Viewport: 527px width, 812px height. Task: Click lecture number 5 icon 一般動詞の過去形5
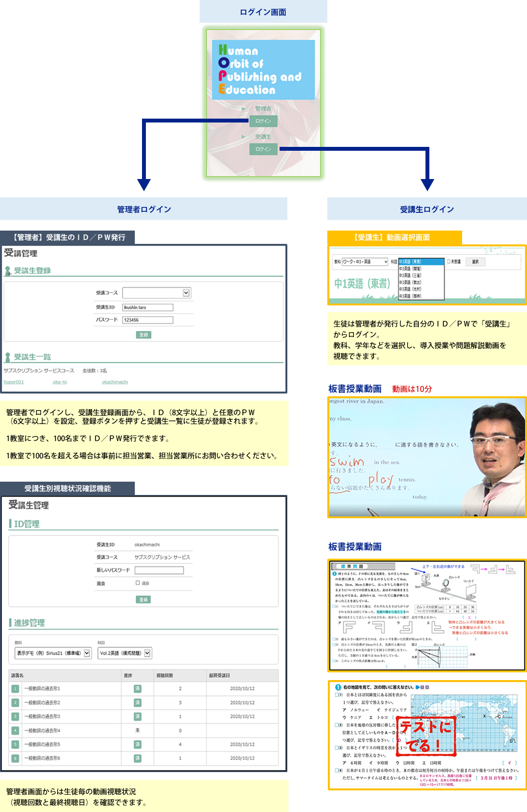(16, 744)
